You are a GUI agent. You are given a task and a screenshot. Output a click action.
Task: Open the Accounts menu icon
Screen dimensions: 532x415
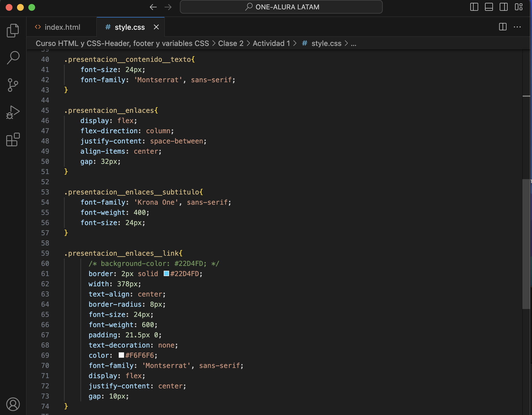(x=13, y=404)
